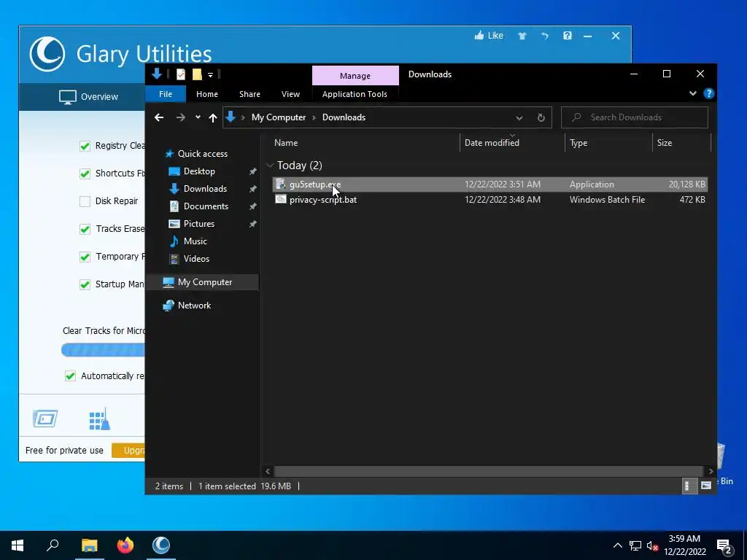Open the Share ribbon tab

[x=249, y=94]
